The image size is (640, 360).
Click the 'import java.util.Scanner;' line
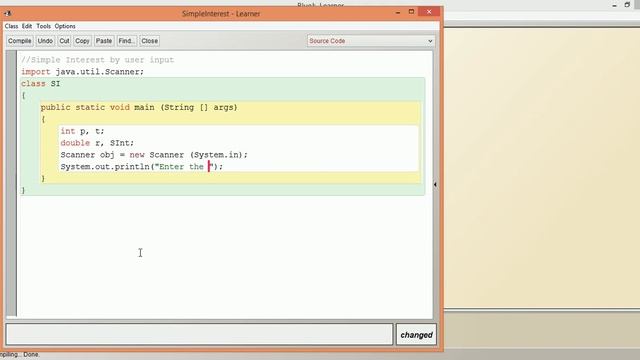coord(82,72)
